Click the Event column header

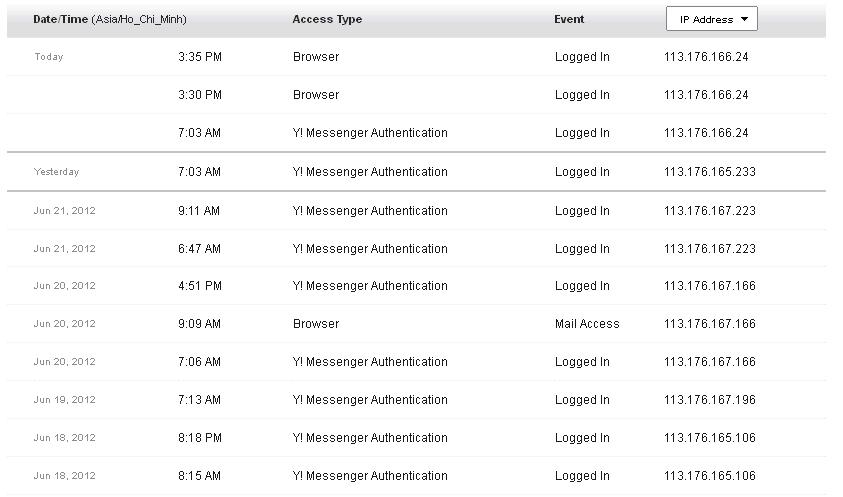569,19
